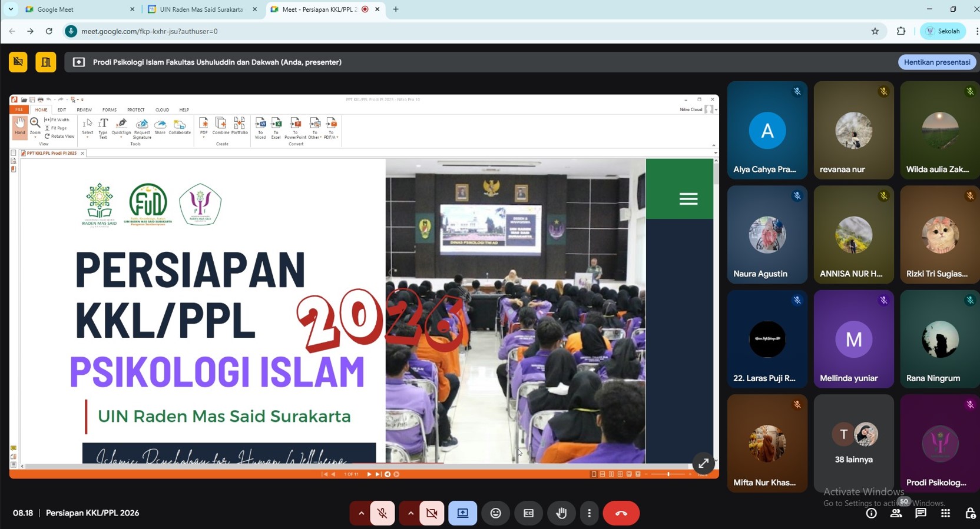Image resolution: width=980 pixels, height=529 pixels.
Task: Expand the shared presentation to fullscreen
Action: (703, 464)
